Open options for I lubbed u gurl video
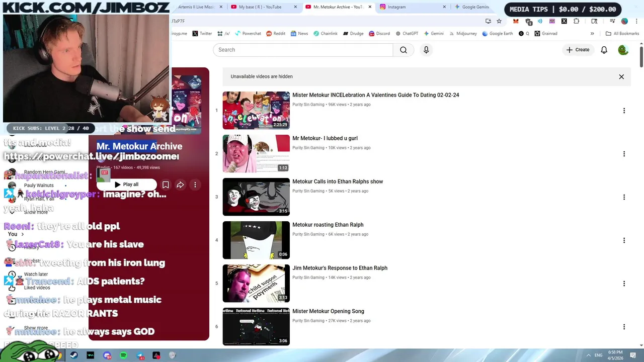 click(624, 154)
